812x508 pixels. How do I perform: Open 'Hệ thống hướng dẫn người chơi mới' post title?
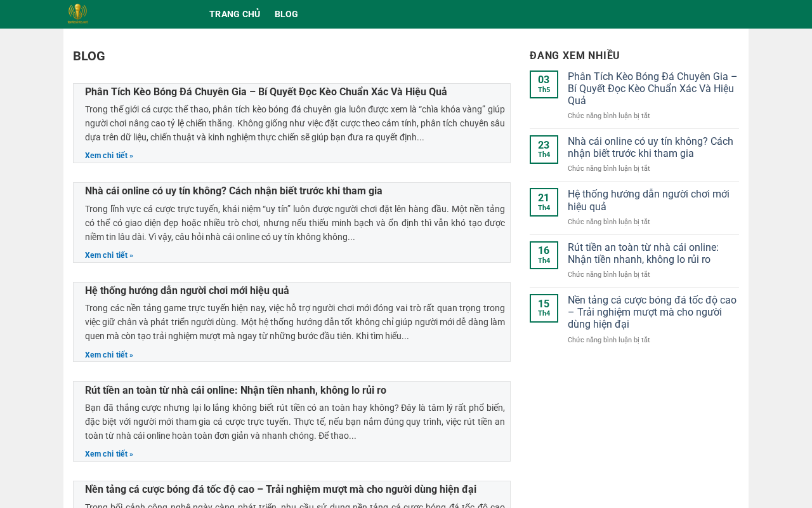coord(187,290)
